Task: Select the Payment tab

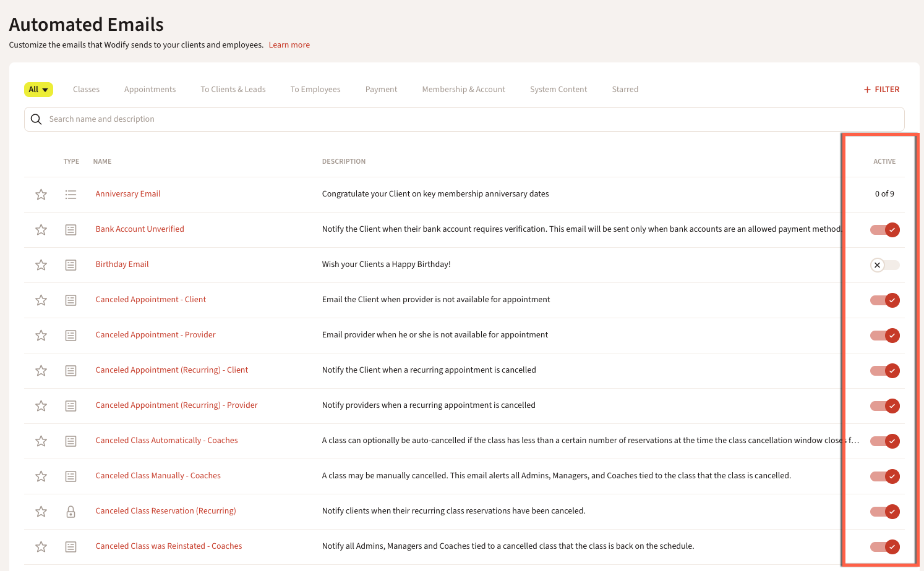Action: click(381, 90)
